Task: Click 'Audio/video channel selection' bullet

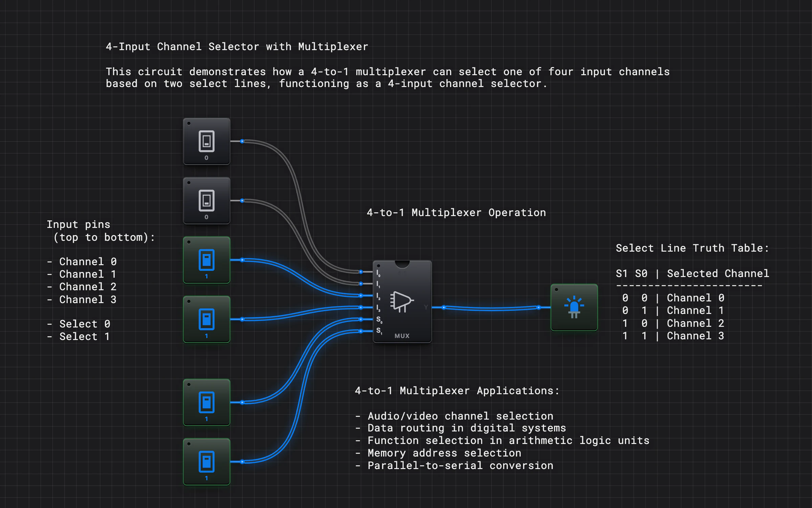Action: [454, 416]
